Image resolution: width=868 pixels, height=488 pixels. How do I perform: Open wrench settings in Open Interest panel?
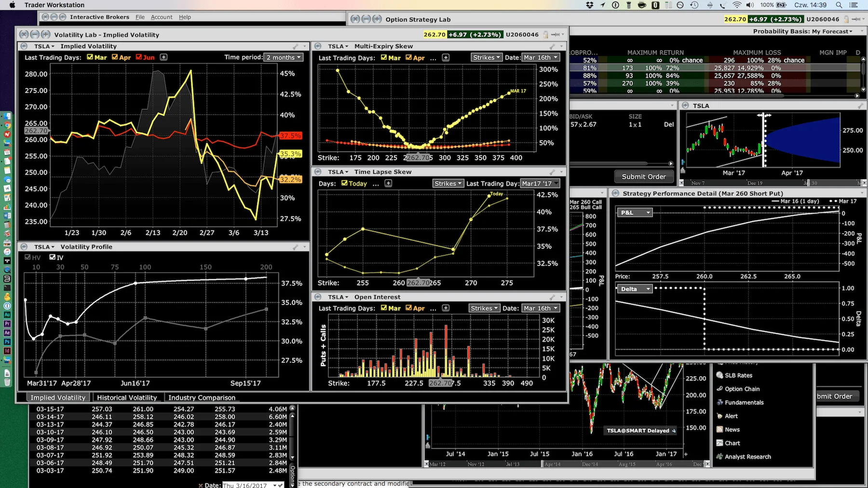coord(553,297)
